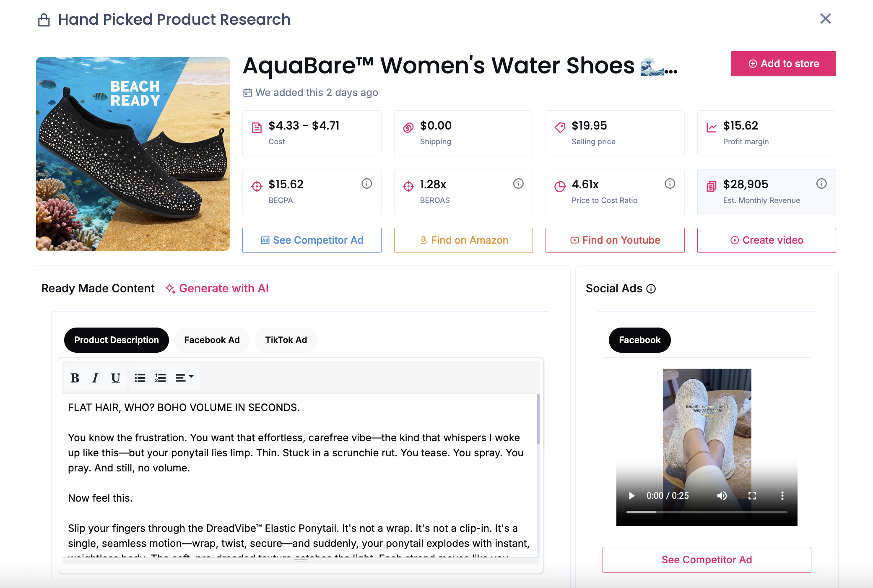Show Est. Monthly Revenue info icon
873x588 pixels.
(821, 184)
